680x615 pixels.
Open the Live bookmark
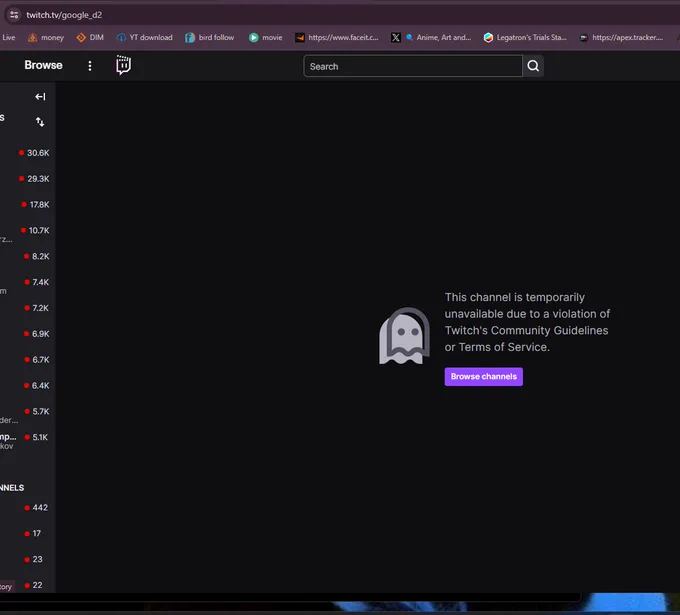coord(8,38)
